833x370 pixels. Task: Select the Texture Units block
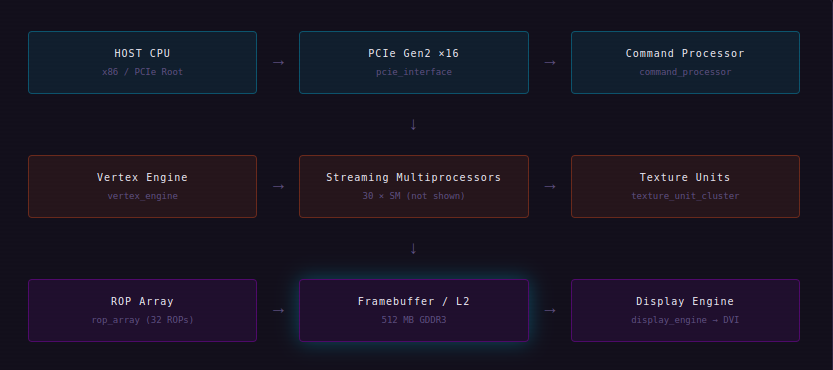(685, 187)
